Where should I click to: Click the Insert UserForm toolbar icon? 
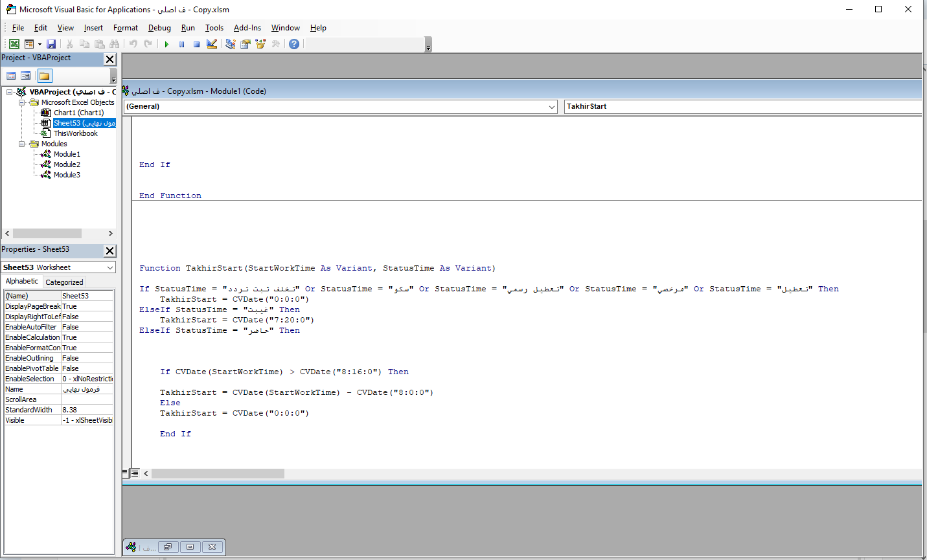tap(29, 44)
